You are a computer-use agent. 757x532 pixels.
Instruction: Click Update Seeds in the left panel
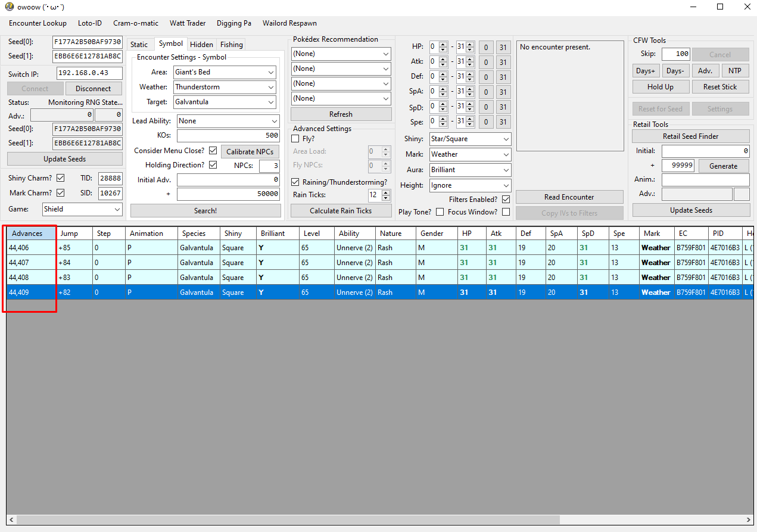pos(65,159)
